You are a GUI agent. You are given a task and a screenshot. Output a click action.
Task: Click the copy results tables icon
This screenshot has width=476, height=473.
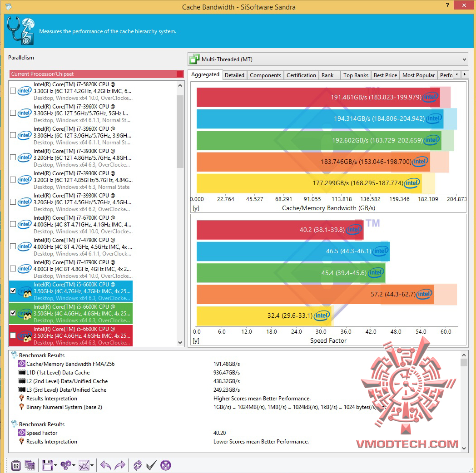(30, 465)
